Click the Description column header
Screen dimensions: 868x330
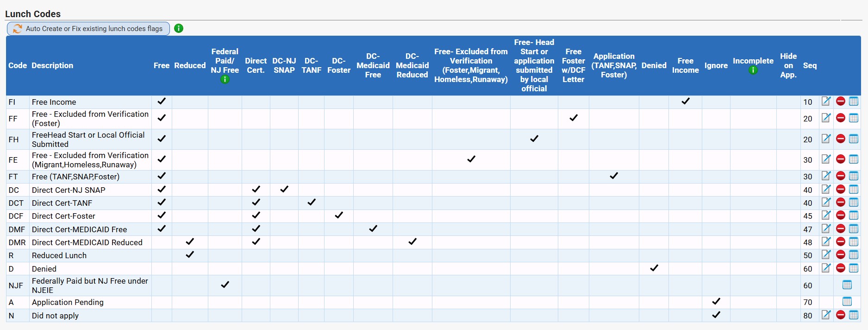[x=52, y=65]
